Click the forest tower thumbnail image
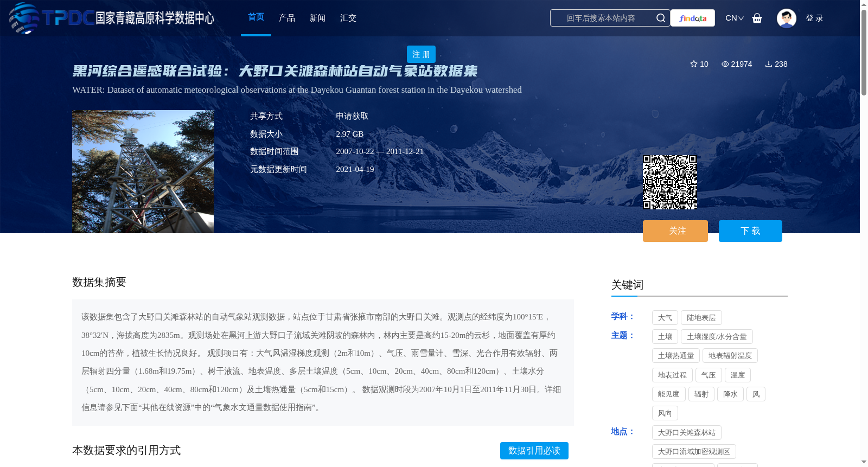 (143, 172)
